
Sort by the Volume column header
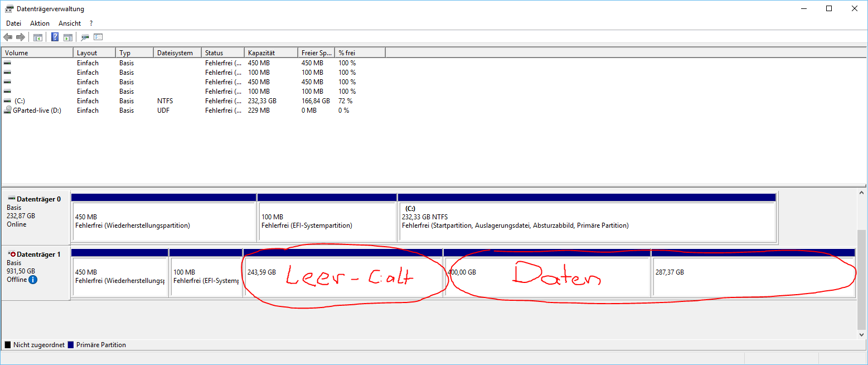tap(37, 53)
